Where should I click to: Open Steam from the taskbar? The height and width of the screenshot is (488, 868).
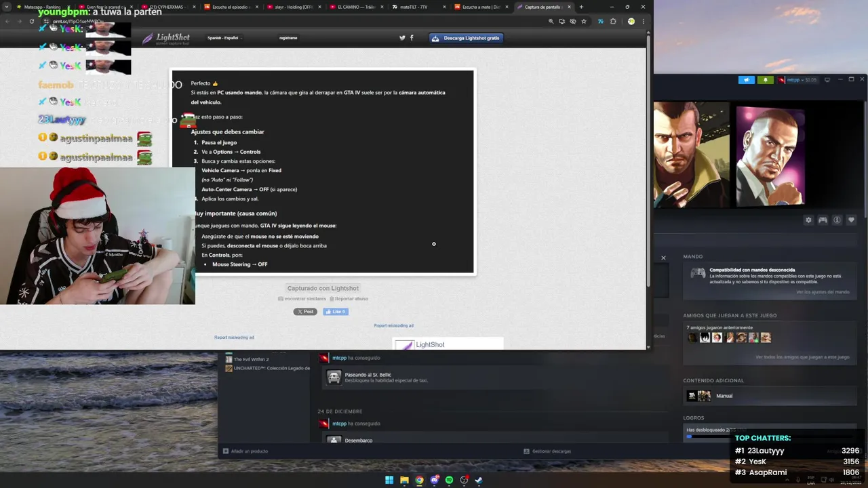click(479, 480)
